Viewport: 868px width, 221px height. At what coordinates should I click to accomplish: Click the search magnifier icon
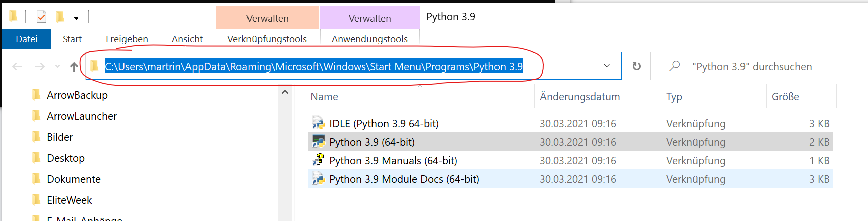[675, 66]
